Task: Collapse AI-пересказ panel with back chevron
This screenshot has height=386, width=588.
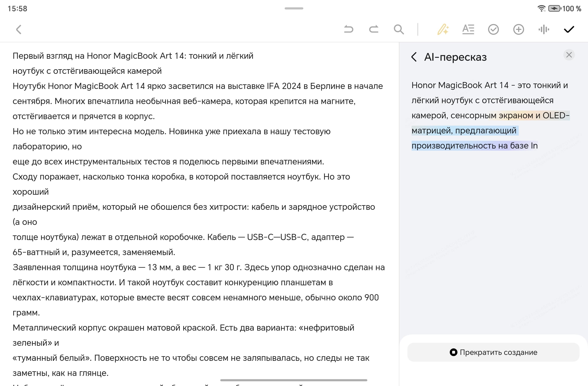Action: point(414,57)
